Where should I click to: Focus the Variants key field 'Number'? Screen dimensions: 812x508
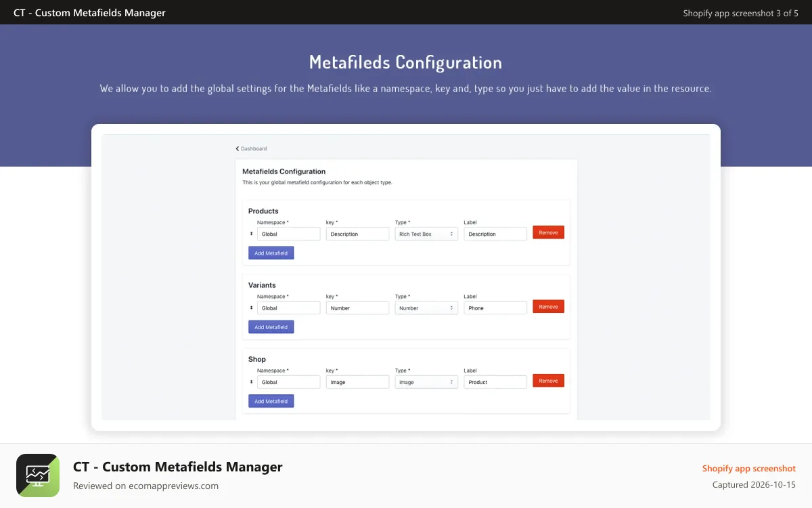tap(357, 308)
